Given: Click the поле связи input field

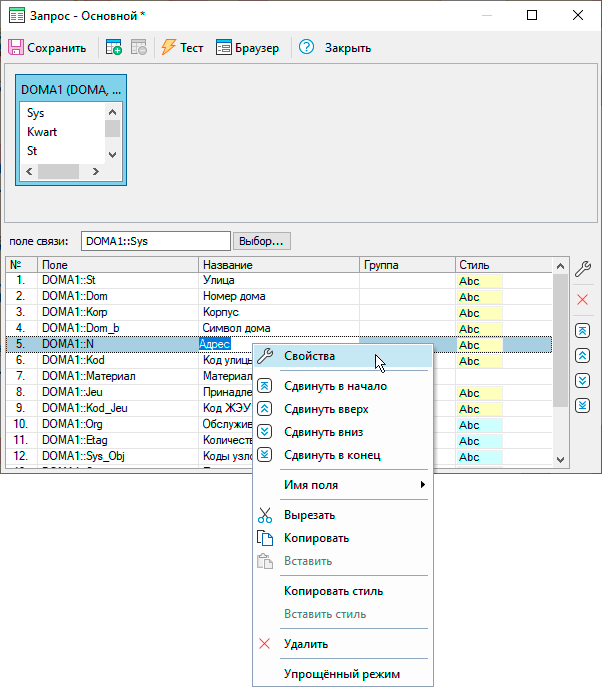Looking at the screenshot, I should [155, 241].
